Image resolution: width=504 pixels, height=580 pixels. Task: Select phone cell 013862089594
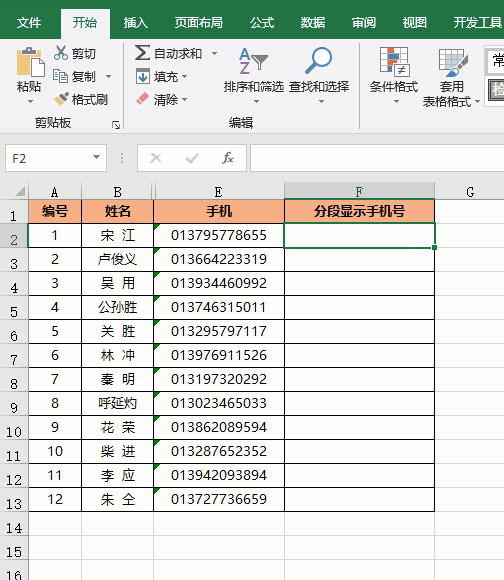[x=219, y=427]
